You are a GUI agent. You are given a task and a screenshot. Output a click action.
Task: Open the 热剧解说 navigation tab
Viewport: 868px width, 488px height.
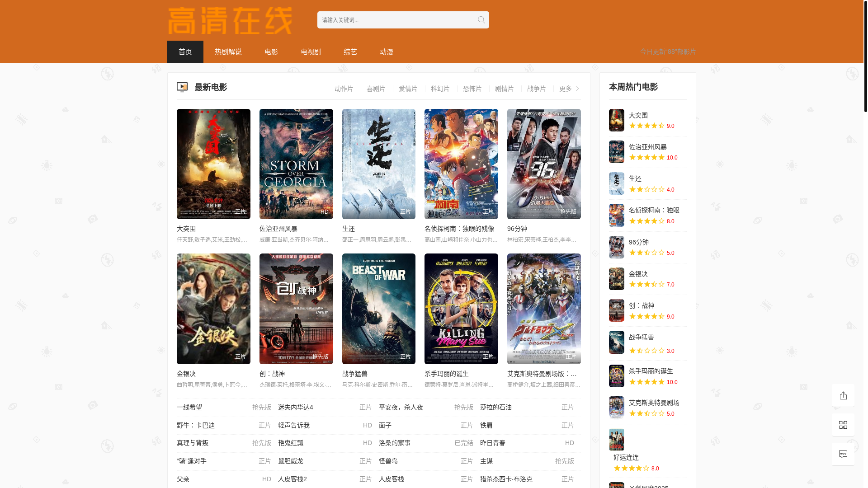pos(228,52)
